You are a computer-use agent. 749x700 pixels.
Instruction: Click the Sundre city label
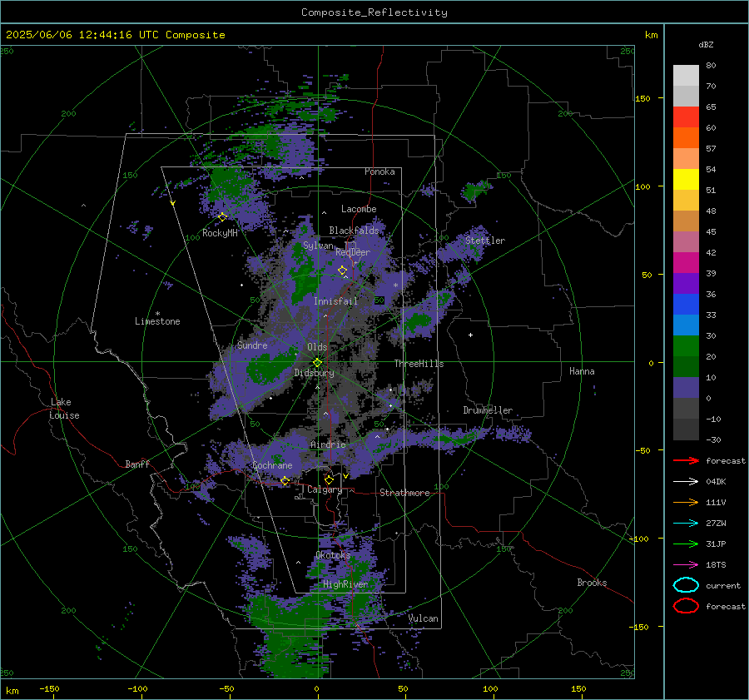pyautogui.click(x=252, y=345)
